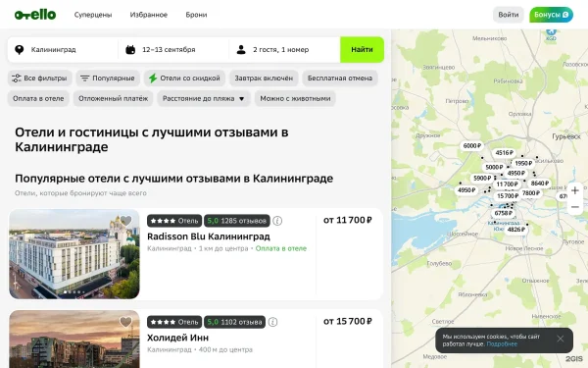
Task: Open the Холидей Инн hotel title
Action: tap(177, 338)
